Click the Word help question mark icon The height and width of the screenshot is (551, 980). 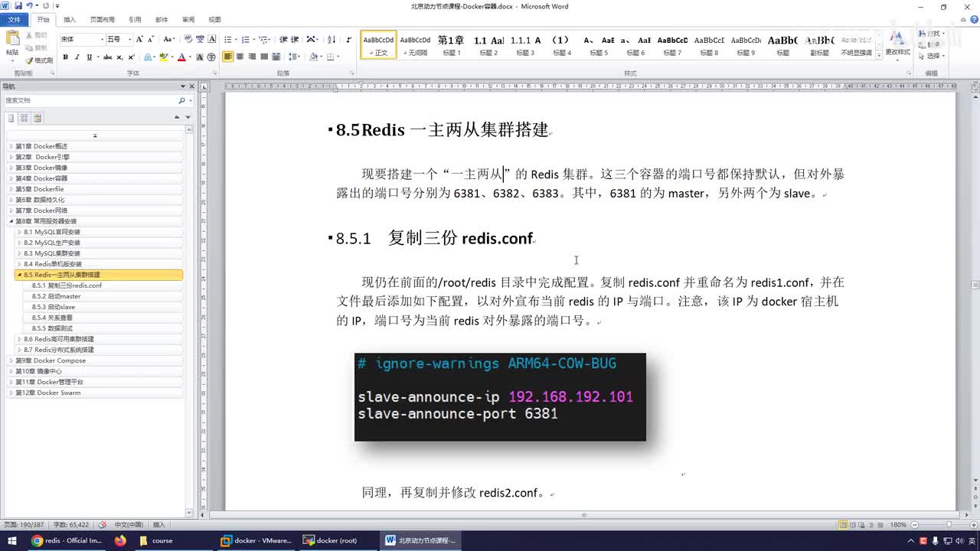click(973, 20)
